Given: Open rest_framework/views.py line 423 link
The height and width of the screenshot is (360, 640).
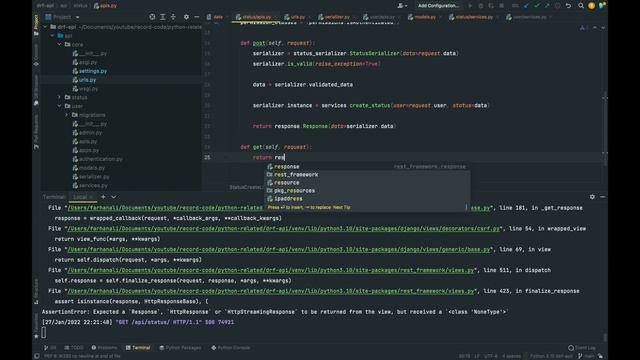Looking at the screenshot, I should (271, 291).
